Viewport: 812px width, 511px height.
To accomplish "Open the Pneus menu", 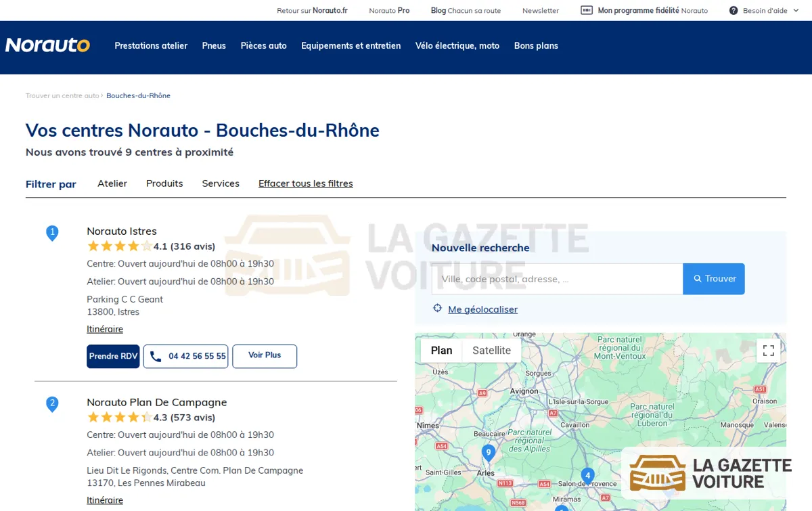I will (x=214, y=46).
